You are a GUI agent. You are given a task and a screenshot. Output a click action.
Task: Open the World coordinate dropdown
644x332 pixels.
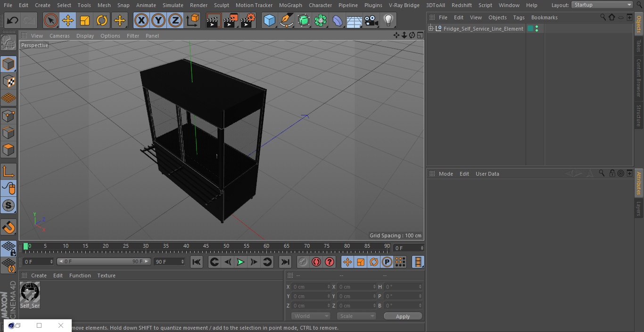311,316
